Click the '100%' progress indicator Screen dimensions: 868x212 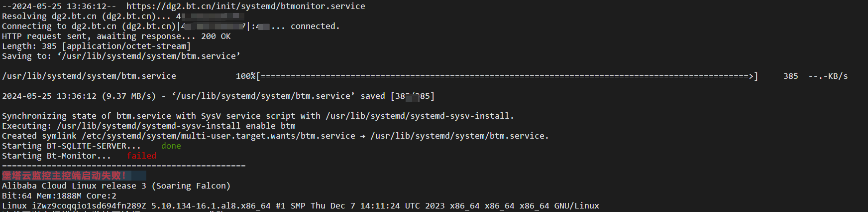(245, 76)
